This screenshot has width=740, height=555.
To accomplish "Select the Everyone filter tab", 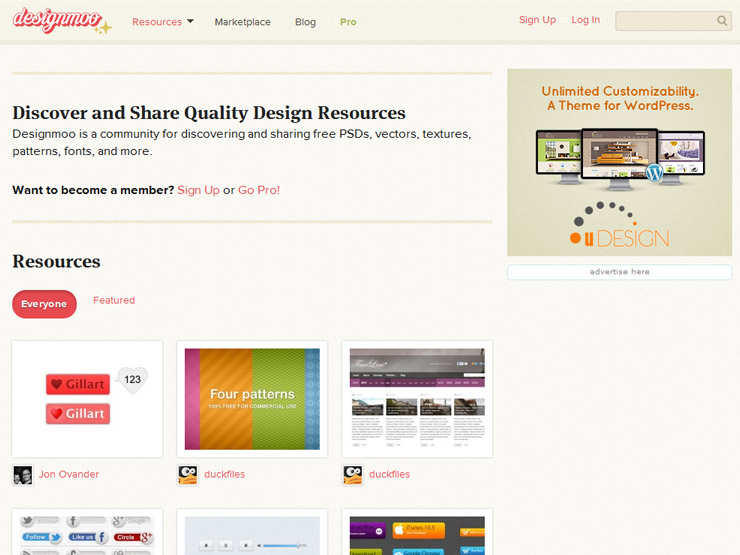I will pyautogui.click(x=44, y=304).
